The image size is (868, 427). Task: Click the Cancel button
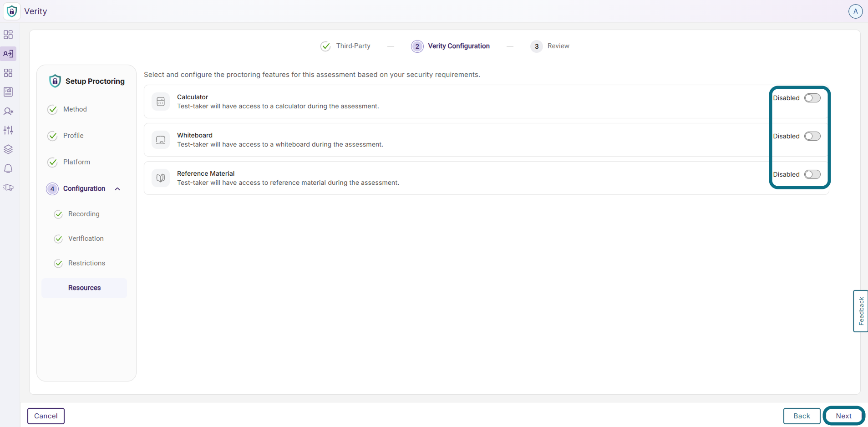pos(46,416)
